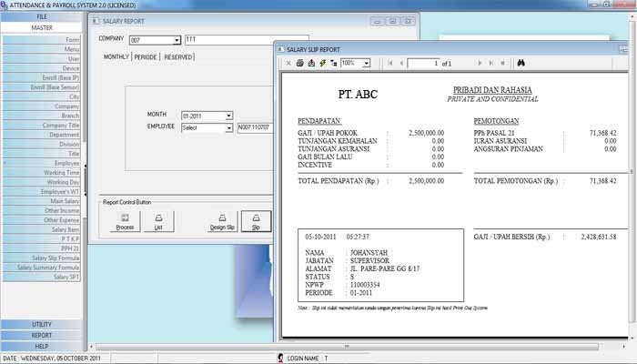637x364 pixels.
Task: Open the COMPANY 007 dropdown
Action: coord(177,40)
